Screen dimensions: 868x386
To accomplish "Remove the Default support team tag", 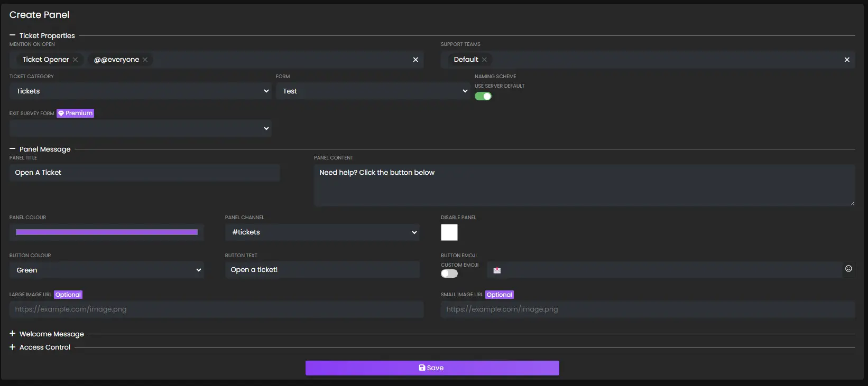I will (484, 60).
